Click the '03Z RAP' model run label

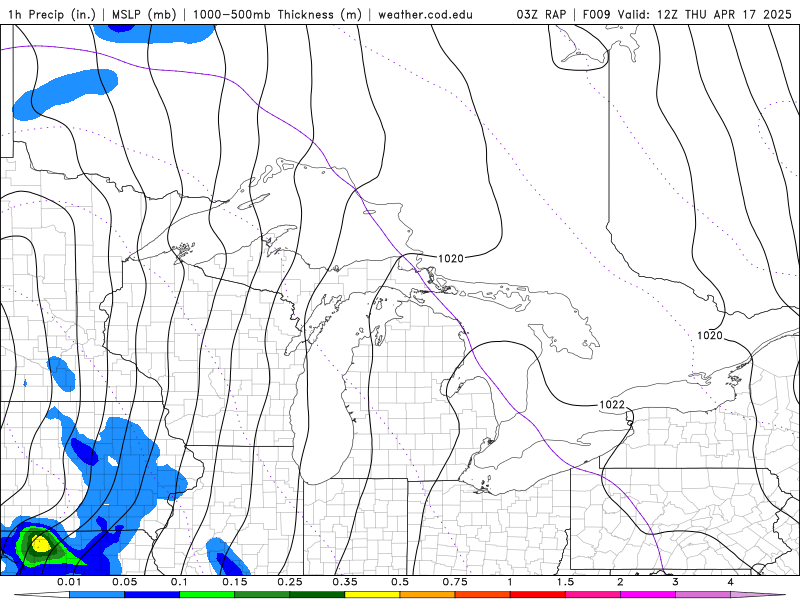pyautogui.click(x=541, y=14)
